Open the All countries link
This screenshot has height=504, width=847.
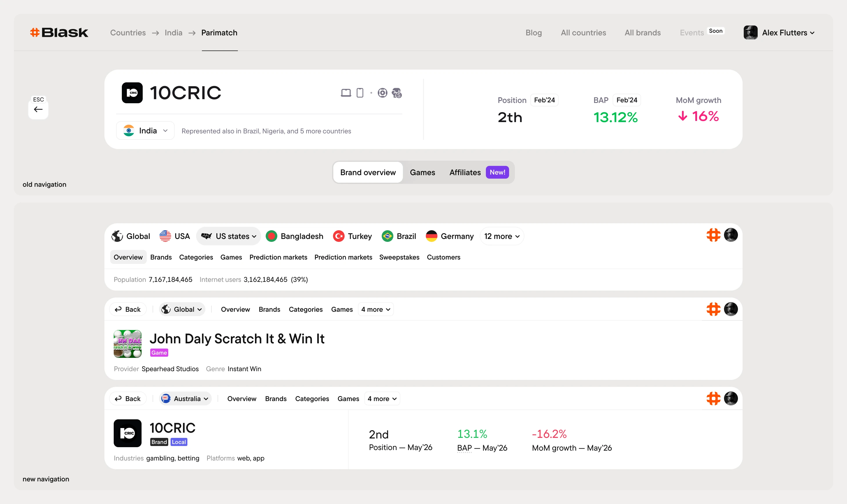(x=583, y=32)
